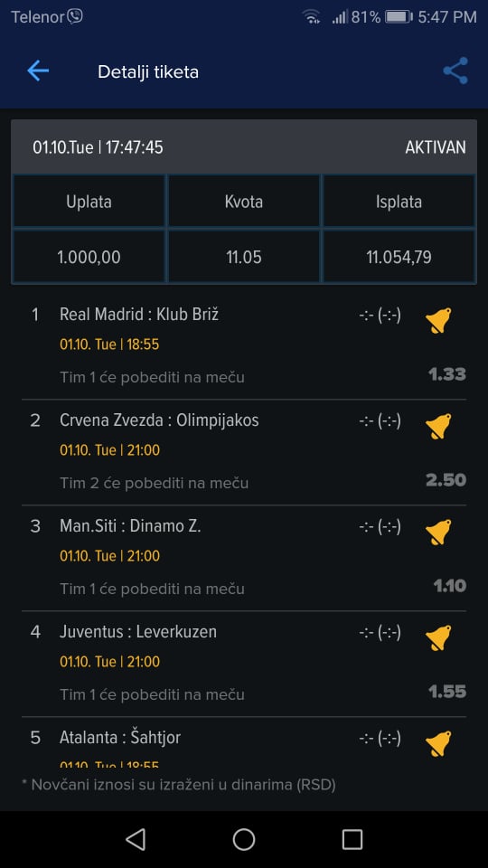Tap the back arrow icon
The width and height of the screenshot is (488, 868).
point(38,71)
